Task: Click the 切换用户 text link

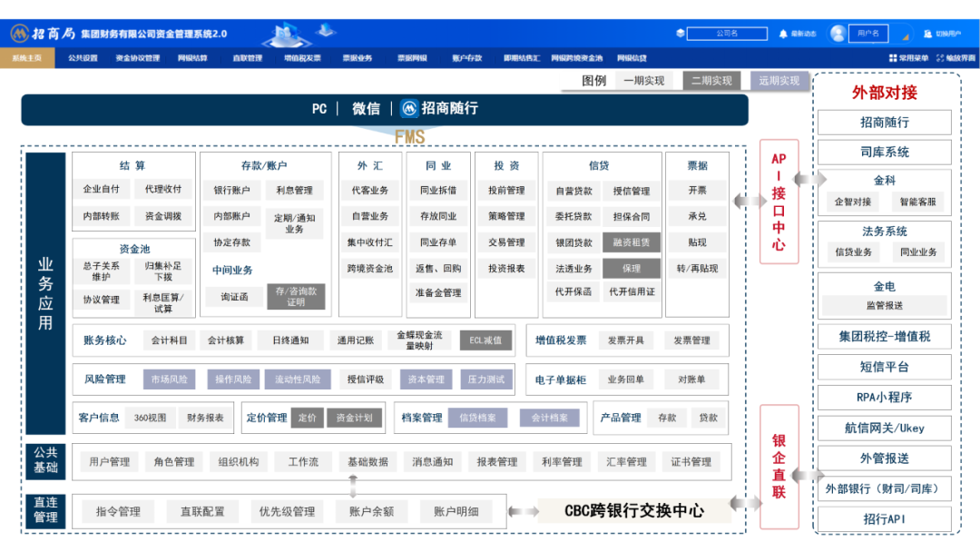Action: tap(948, 34)
